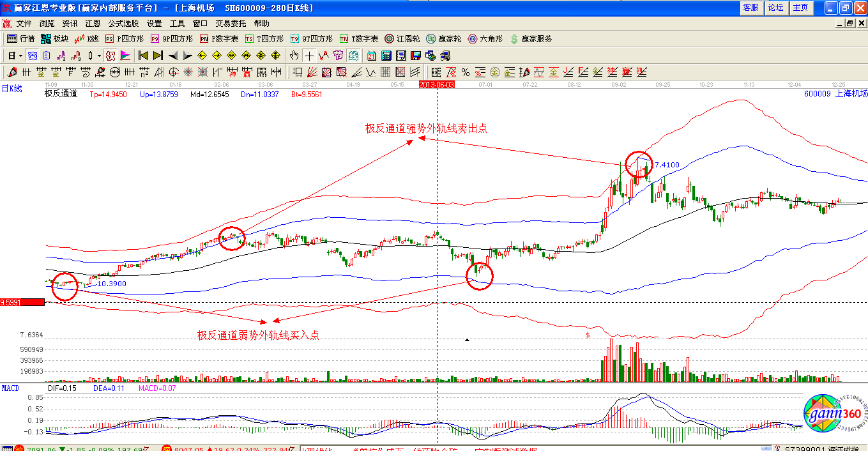Click the 论坛 forum button
The image size is (868, 451).
tap(775, 8)
